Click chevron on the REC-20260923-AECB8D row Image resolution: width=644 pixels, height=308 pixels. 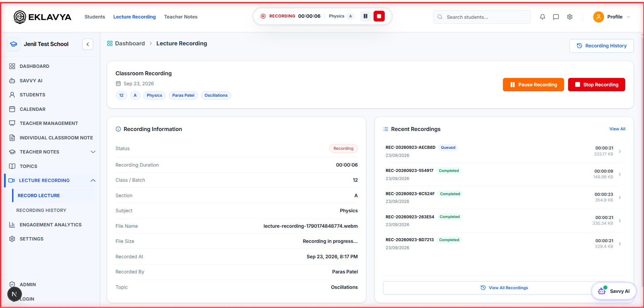pos(620,151)
